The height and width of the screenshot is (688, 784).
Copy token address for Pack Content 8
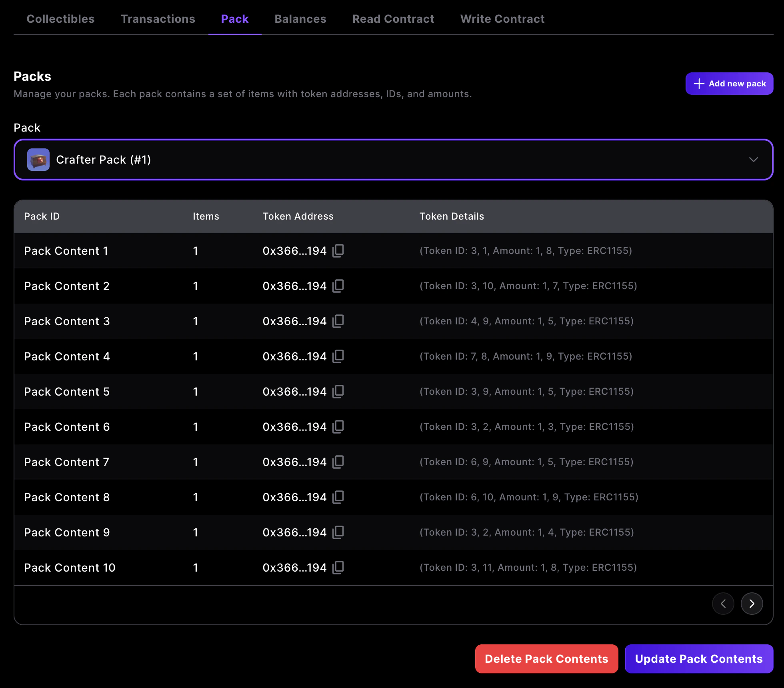(x=338, y=497)
